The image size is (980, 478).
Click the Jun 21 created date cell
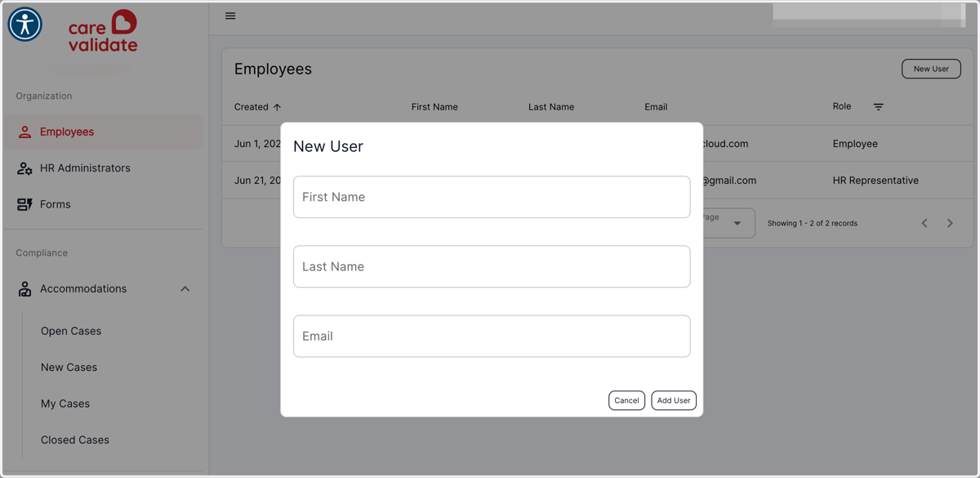pos(257,181)
